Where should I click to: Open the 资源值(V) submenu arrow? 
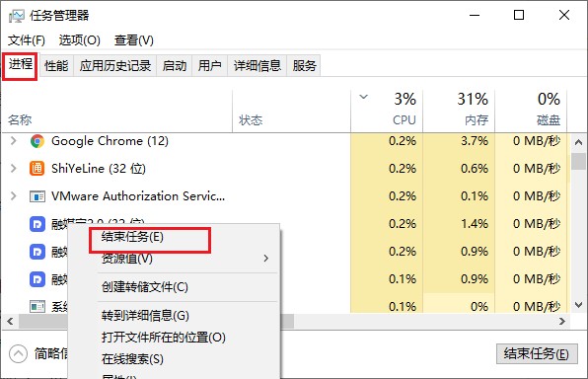pos(265,259)
